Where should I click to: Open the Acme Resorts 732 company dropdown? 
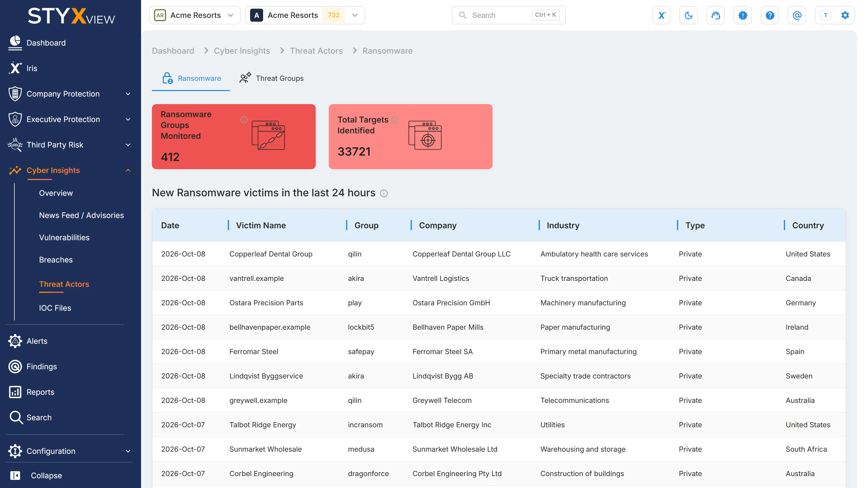click(x=305, y=15)
